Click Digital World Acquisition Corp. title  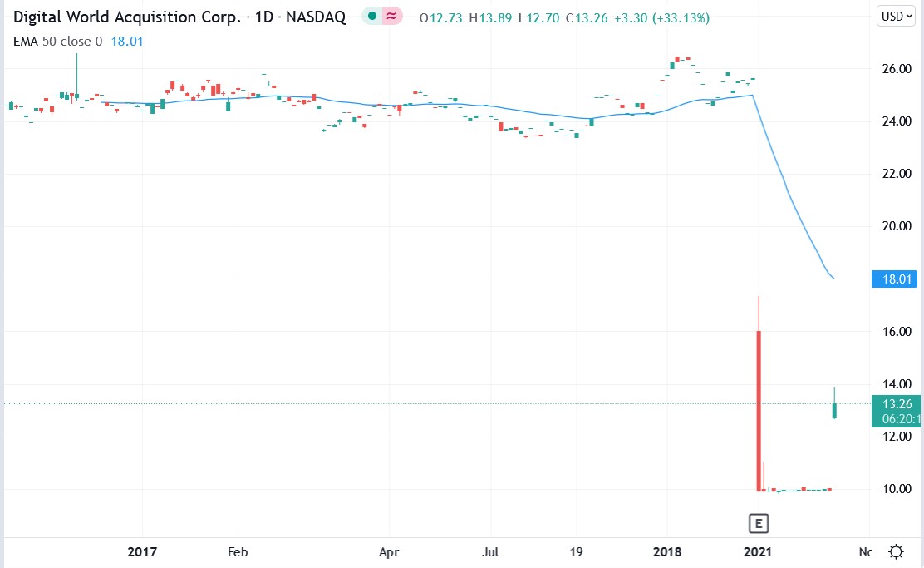[x=126, y=17]
